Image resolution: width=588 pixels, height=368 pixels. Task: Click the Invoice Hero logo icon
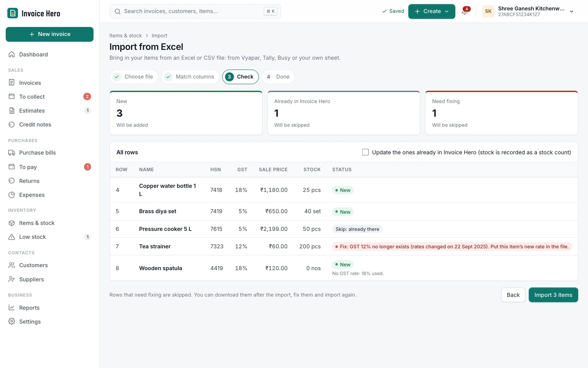[13, 13]
